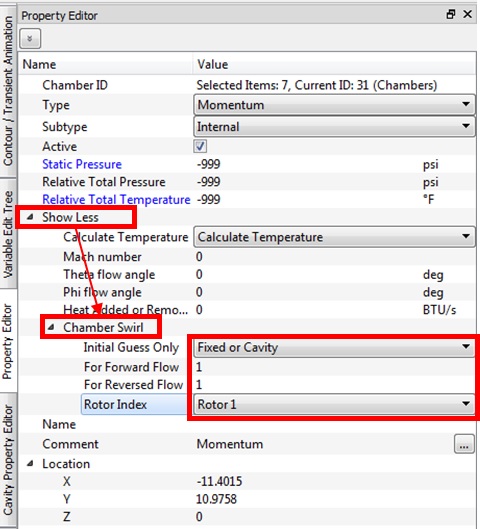Toggle the Active checkbox

[x=200, y=146]
